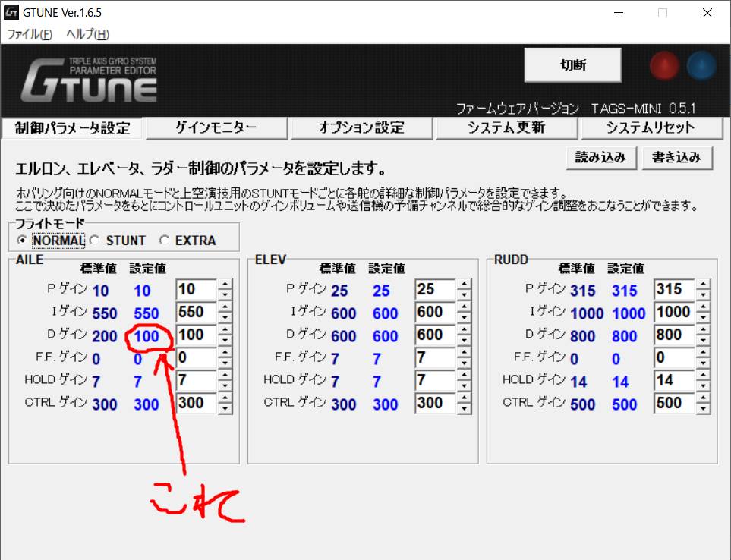Click the GTUNE logo banner
Viewport: 731px width, 560px height.
coord(89,80)
